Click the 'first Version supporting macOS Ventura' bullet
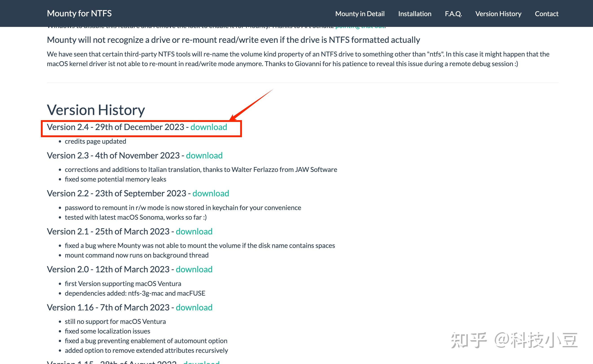 123,284
